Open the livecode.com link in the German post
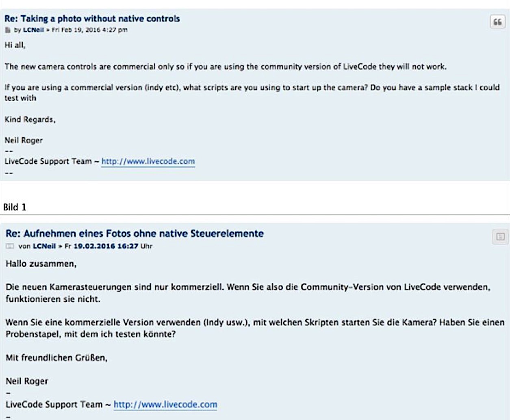510x420 pixels. [x=165, y=405]
